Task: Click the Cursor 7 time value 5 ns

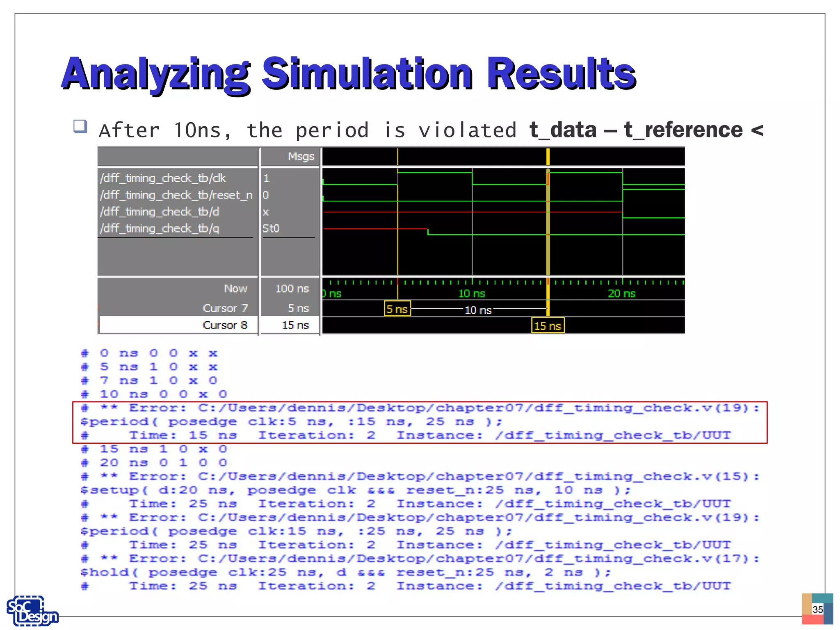Action: pos(298,308)
